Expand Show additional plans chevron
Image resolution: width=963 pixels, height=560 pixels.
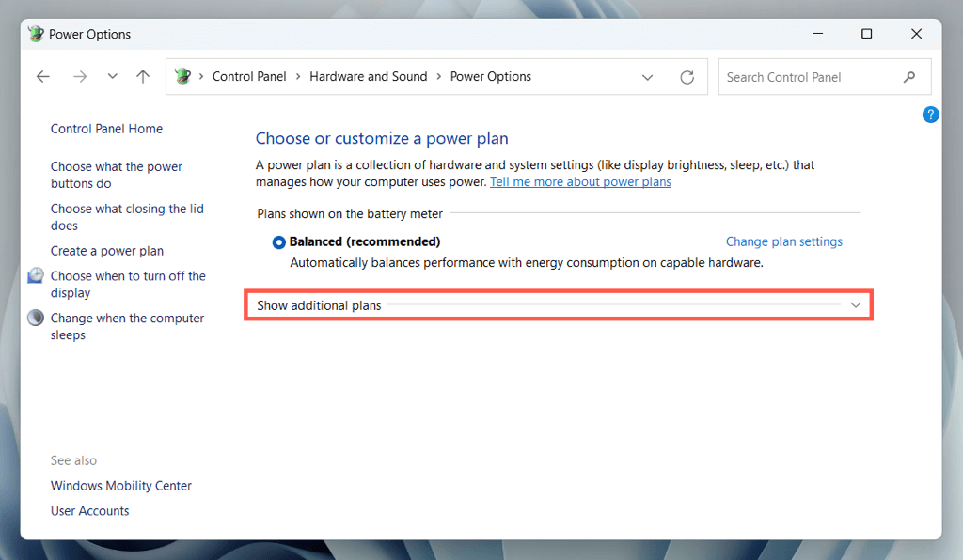855,305
